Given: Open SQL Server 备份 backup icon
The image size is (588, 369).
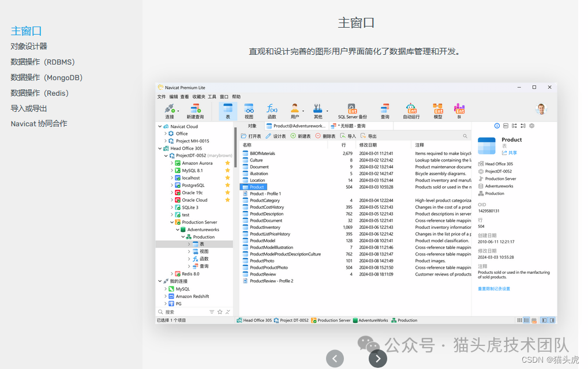Looking at the screenshot, I should click(x=352, y=111).
